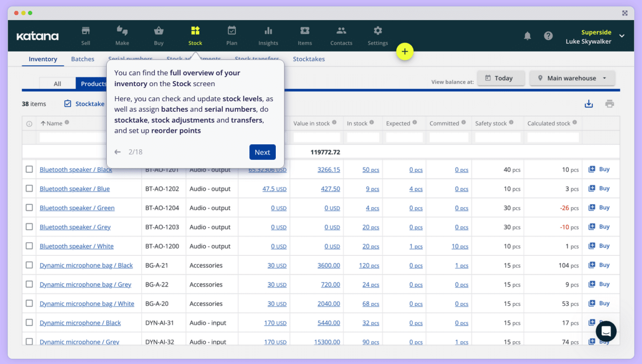Click the notifications bell icon
The height and width of the screenshot is (364, 642).
coord(527,36)
